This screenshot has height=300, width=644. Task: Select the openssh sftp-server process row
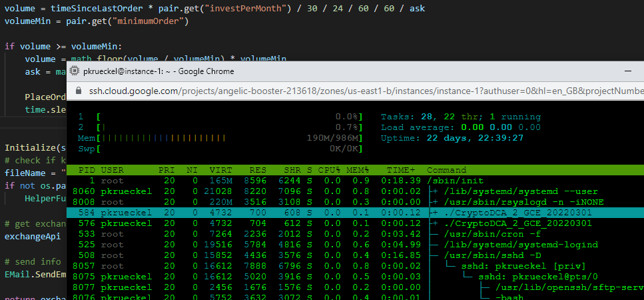point(355,287)
